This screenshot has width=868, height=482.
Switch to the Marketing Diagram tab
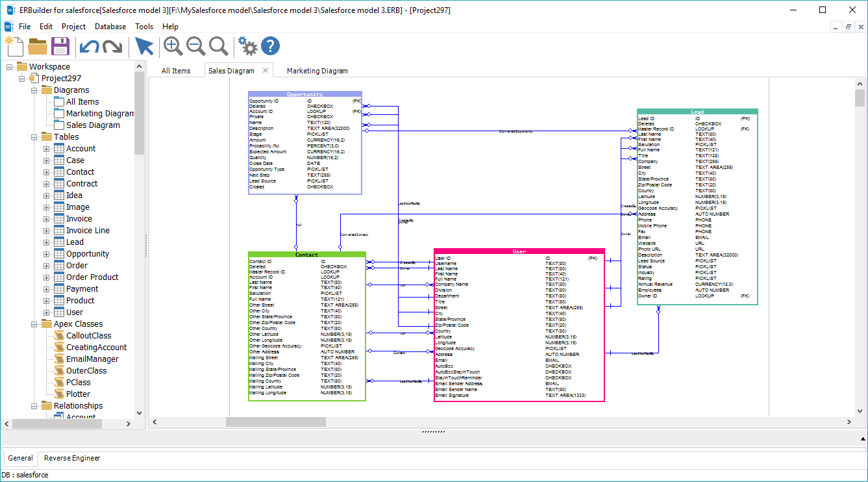[317, 71]
